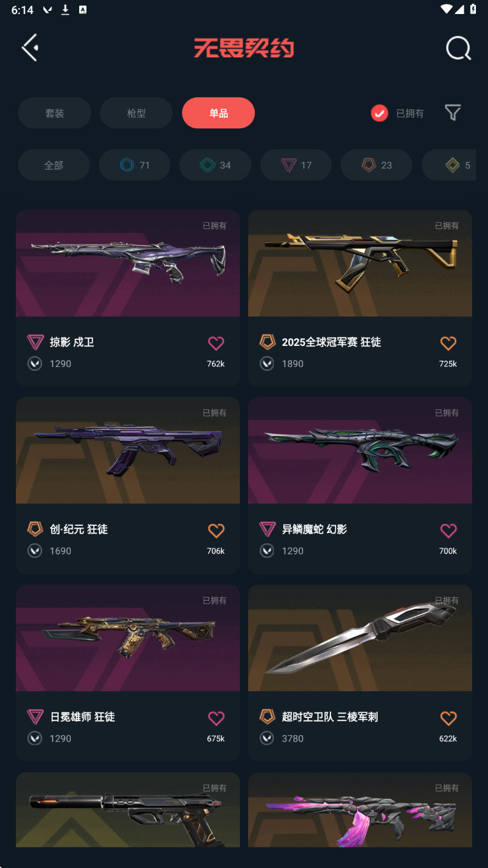Toggle heart on 创·纪元 狂徒
This screenshot has width=488, height=868.
(x=216, y=530)
